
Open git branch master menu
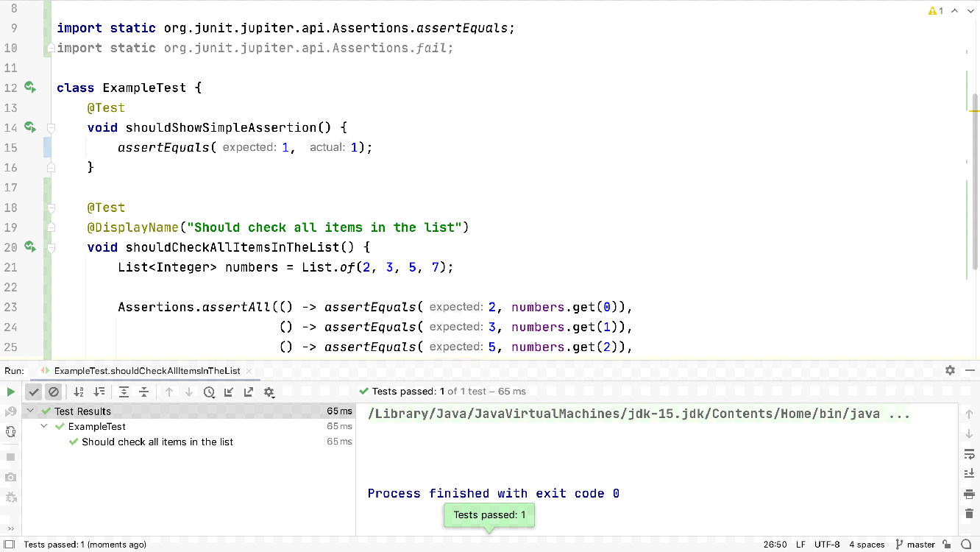pyautogui.click(x=915, y=545)
